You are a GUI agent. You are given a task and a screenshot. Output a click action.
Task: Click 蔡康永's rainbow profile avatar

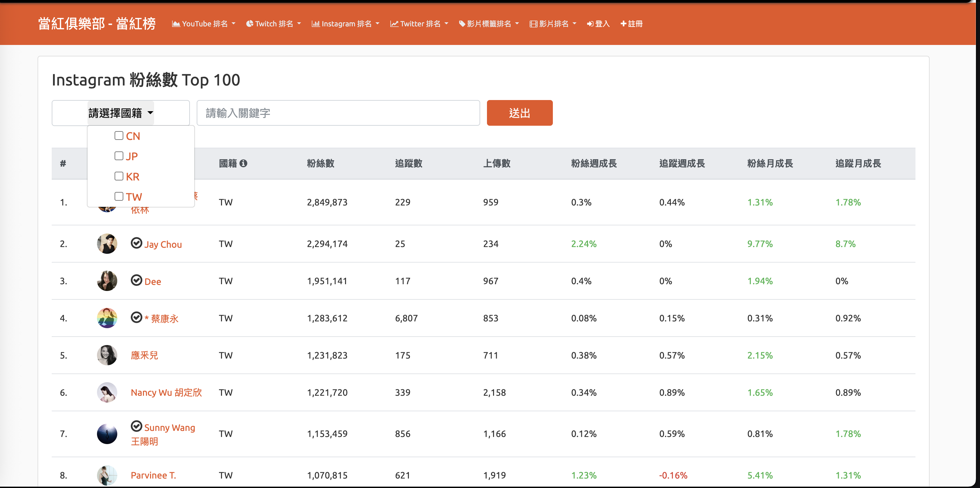(x=107, y=318)
